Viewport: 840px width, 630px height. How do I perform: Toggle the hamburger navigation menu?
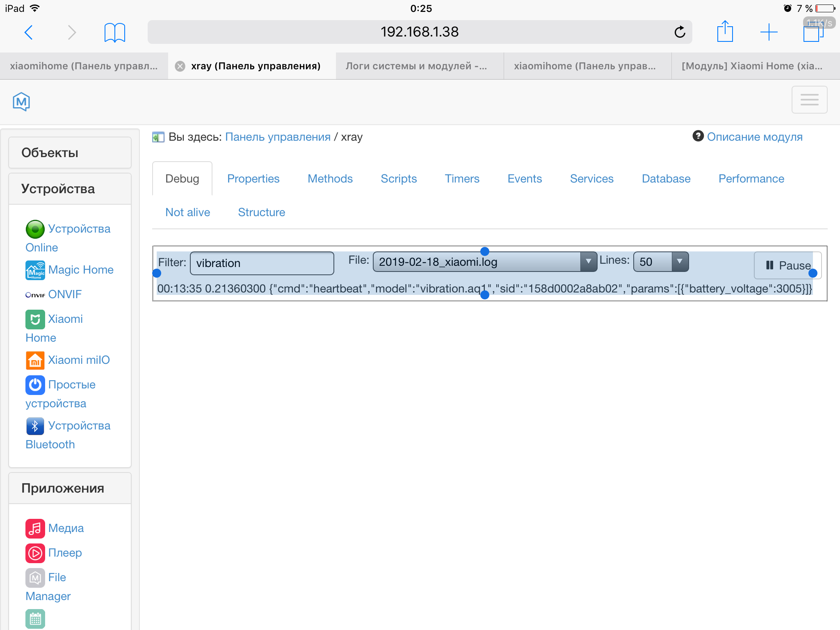pos(809,100)
